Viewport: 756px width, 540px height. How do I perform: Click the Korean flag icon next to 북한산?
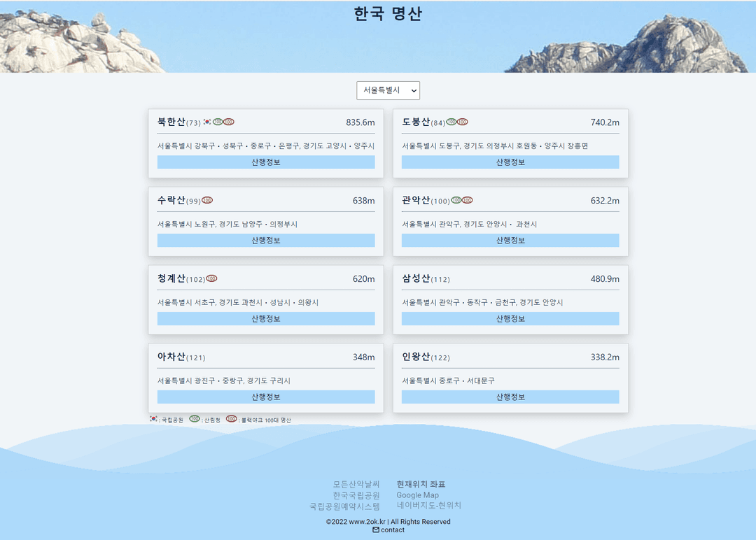coord(207,122)
